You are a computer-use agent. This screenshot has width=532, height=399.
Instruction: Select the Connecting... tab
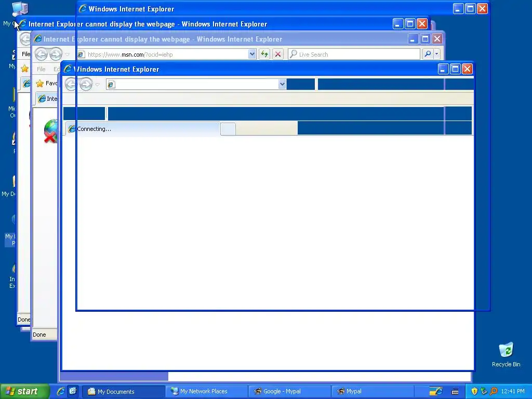(x=142, y=129)
